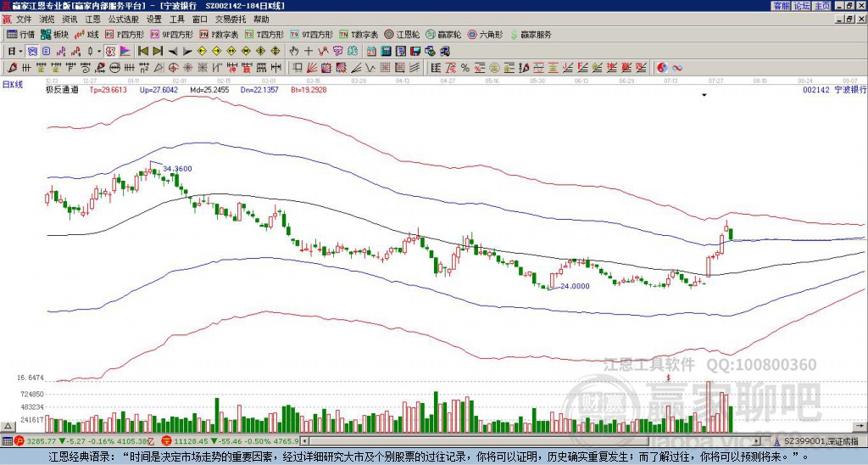This screenshot has width=868, height=465.
Task: Click the 24.0000 low price label
Action: coord(575,286)
